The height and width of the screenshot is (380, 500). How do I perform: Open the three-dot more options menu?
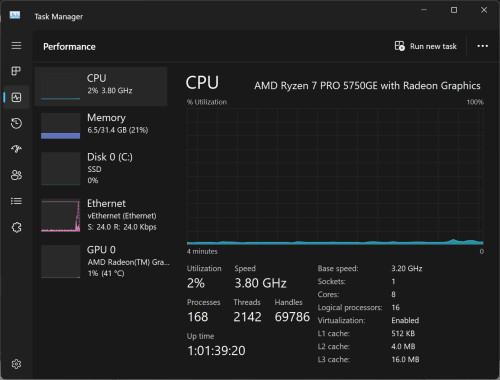click(482, 46)
